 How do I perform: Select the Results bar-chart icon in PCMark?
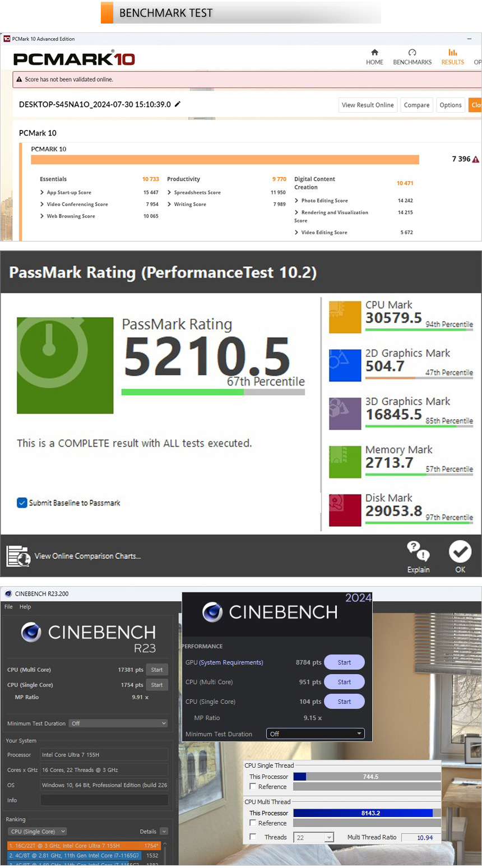[x=452, y=52]
